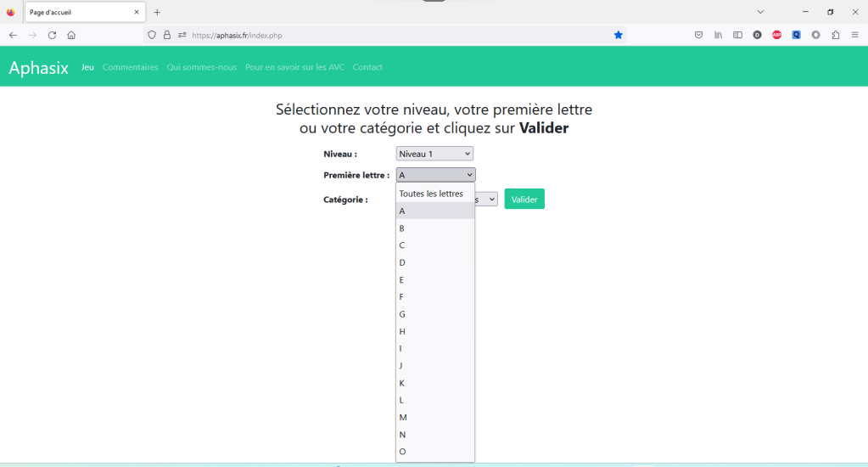Viewport: 868px width, 467px height.
Task: Go to 'Qui sommes-nous' page
Action: pos(201,67)
